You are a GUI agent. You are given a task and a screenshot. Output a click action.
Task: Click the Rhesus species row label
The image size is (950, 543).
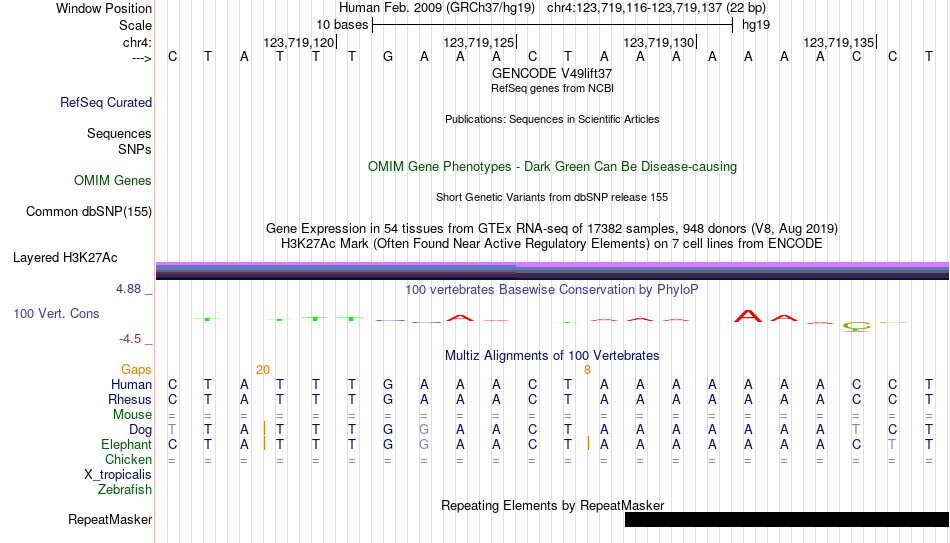point(130,400)
